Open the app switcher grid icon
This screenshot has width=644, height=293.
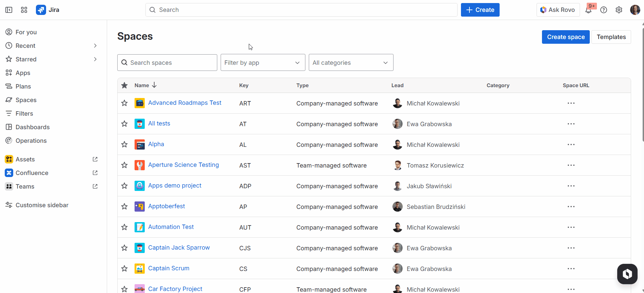click(x=24, y=10)
